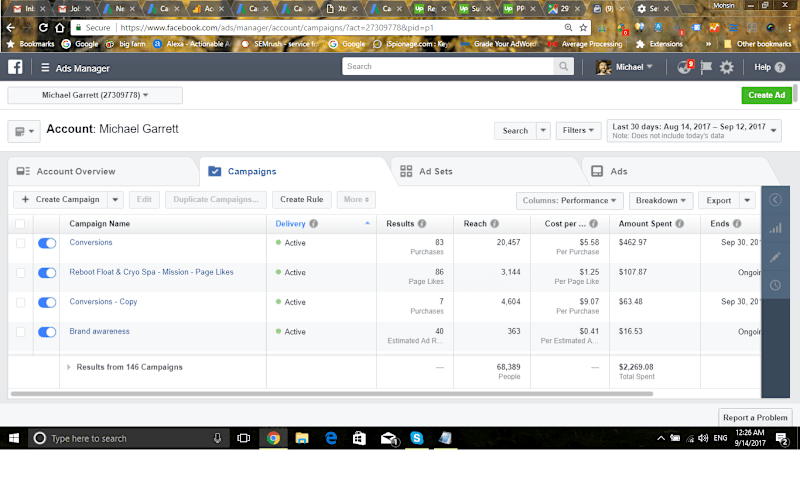
Task: Collapse the side panel arrow icon
Action: click(776, 200)
